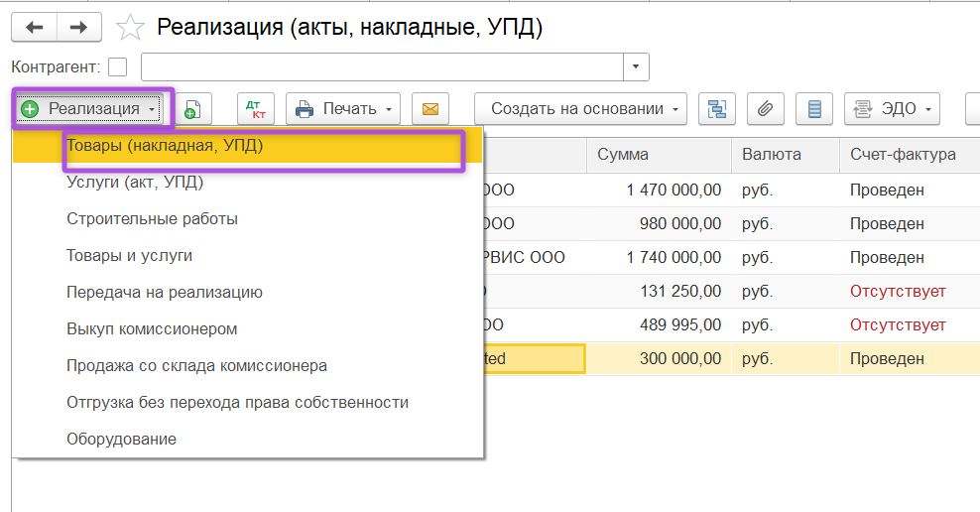Sort by the Сумма column header
This screenshot has height=512, width=980.
[x=659, y=155]
